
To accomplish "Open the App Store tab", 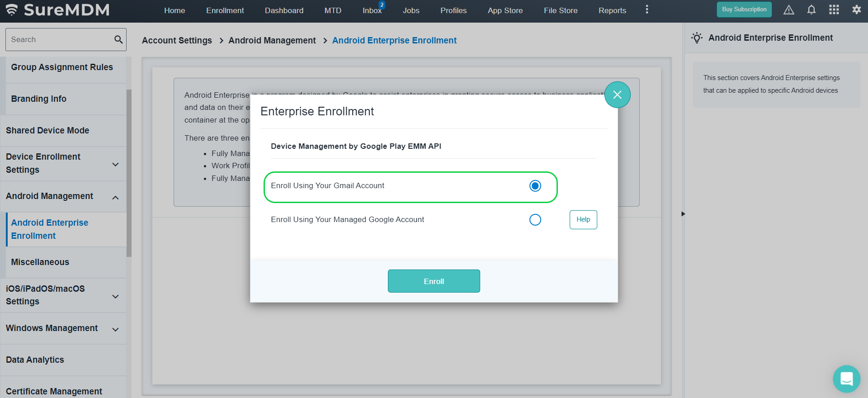I will coord(505,10).
